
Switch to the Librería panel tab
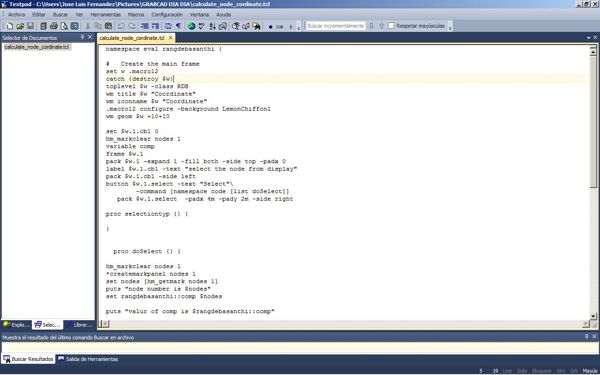pyautogui.click(x=79, y=325)
